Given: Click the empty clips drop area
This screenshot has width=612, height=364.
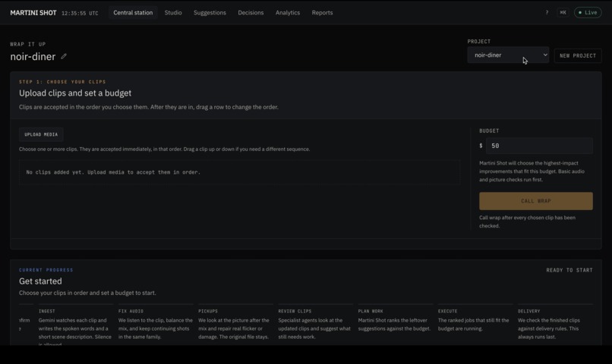Looking at the screenshot, I should pos(239,172).
